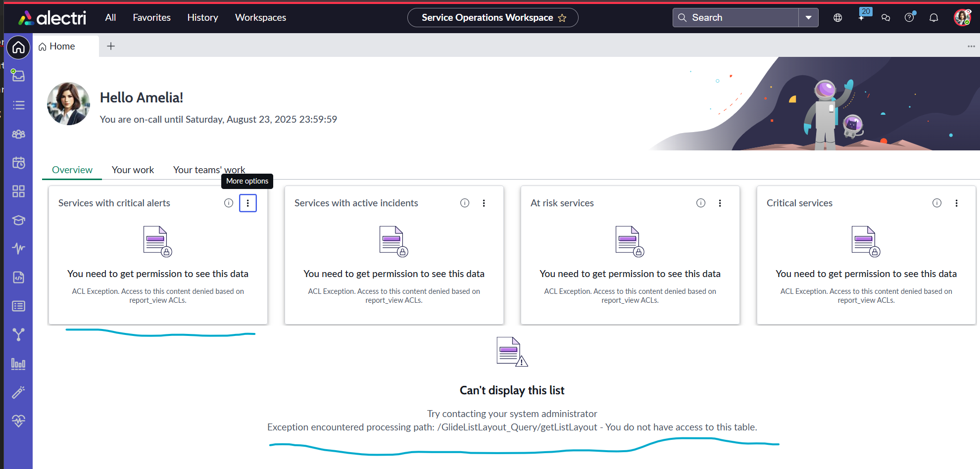The width and height of the screenshot is (980, 469).
Task: Open More options on Services with critical alerts
Action: click(247, 203)
